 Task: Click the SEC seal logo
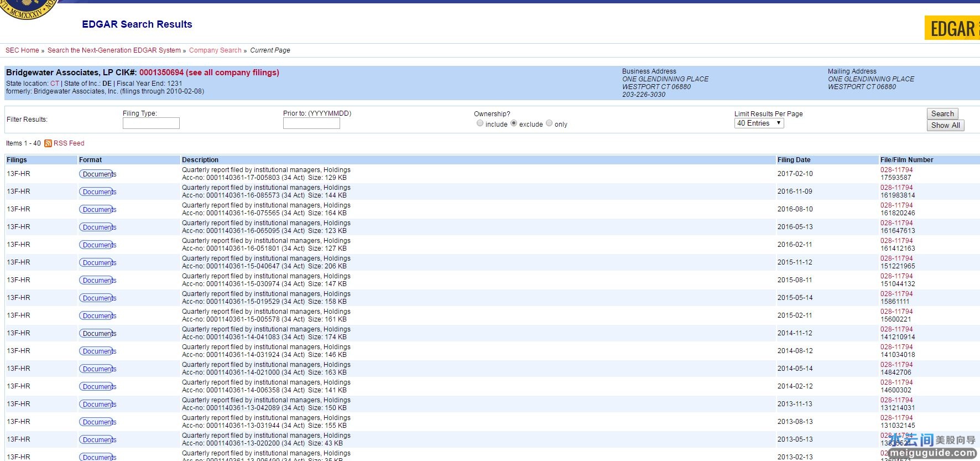(28, 10)
